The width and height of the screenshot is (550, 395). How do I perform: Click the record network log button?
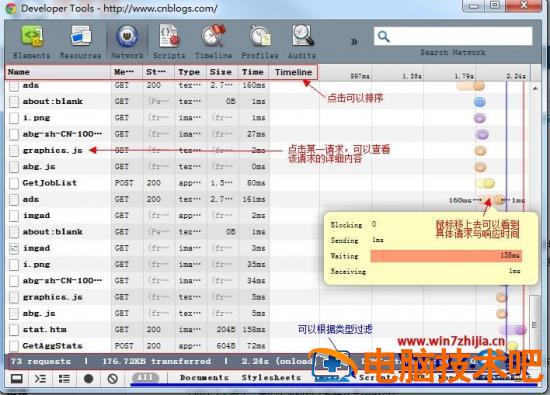pyautogui.click(x=88, y=379)
